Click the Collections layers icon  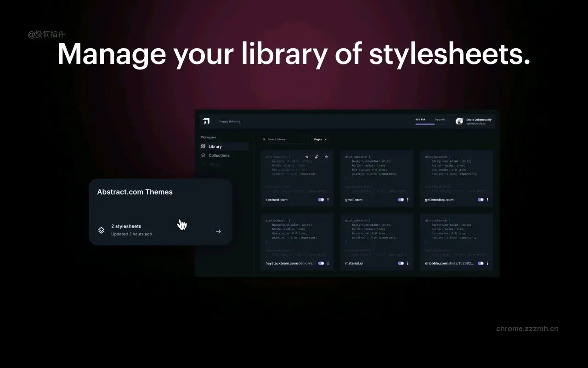pos(203,155)
